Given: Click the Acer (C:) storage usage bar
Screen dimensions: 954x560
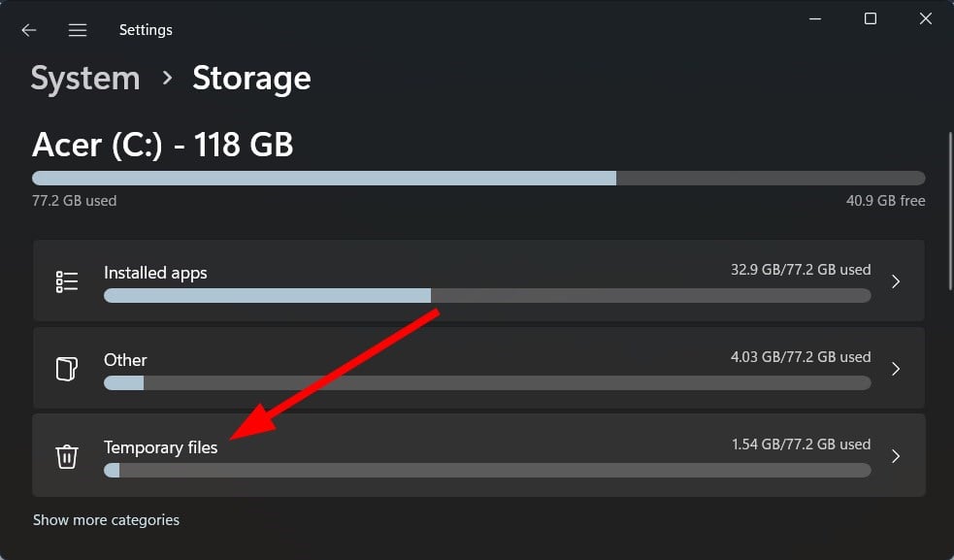Looking at the screenshot, I should tap(478, 179).
